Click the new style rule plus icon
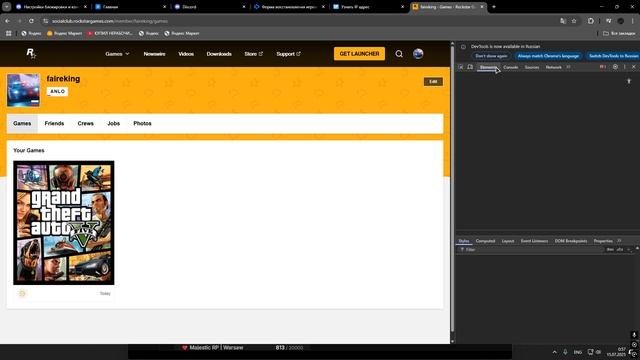This screenshot has width=640, height=360. (629, 249)
